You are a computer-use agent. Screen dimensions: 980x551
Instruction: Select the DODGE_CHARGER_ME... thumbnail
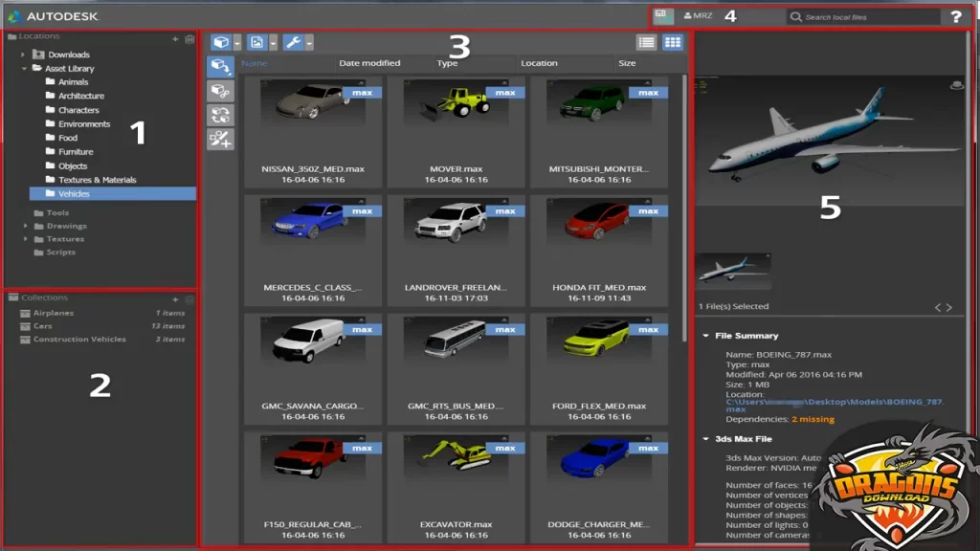point(599,487)
